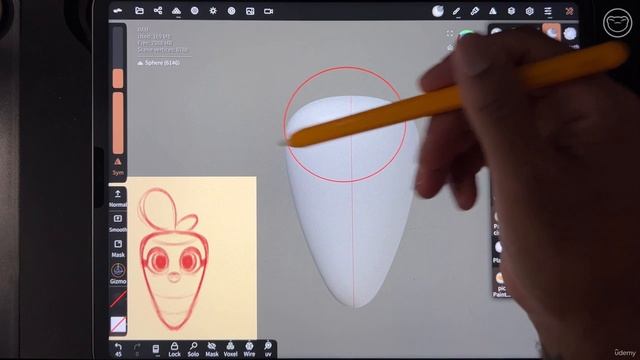The image size is (640, 360).
Task: Open the red stroke falloff curve
Action: click(118, 299)
